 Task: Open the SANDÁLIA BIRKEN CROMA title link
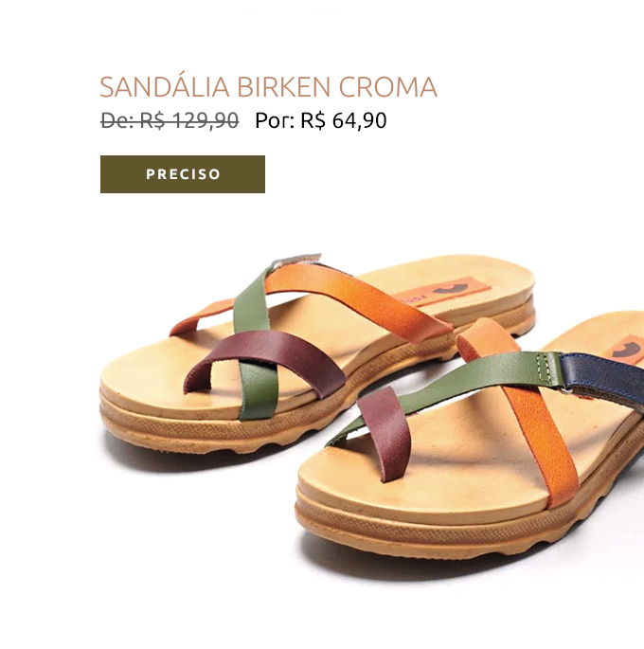[268, 87]
